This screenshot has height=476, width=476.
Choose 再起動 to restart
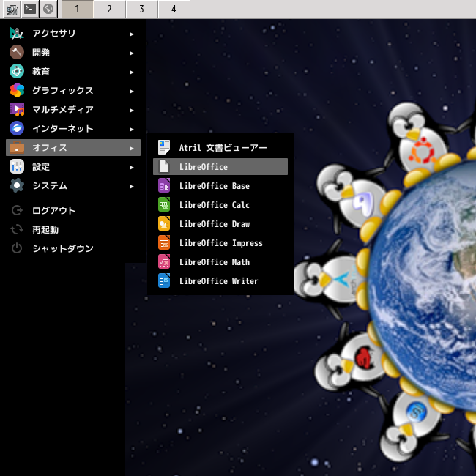click(45, 230)
